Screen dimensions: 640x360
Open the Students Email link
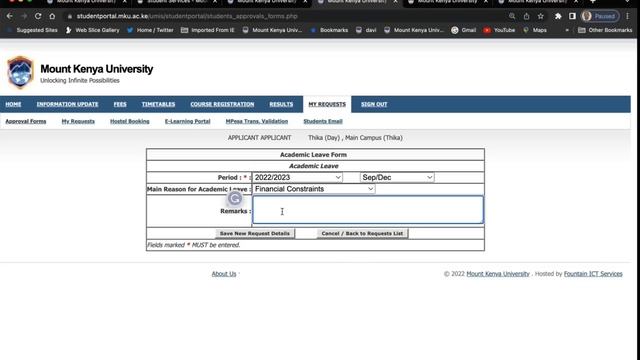[323, 121]
